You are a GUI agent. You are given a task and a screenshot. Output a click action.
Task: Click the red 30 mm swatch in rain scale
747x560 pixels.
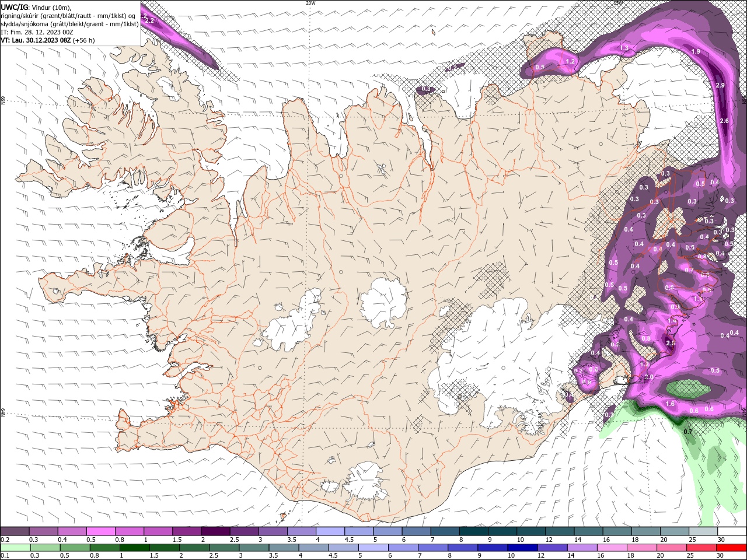pos(732,548)
